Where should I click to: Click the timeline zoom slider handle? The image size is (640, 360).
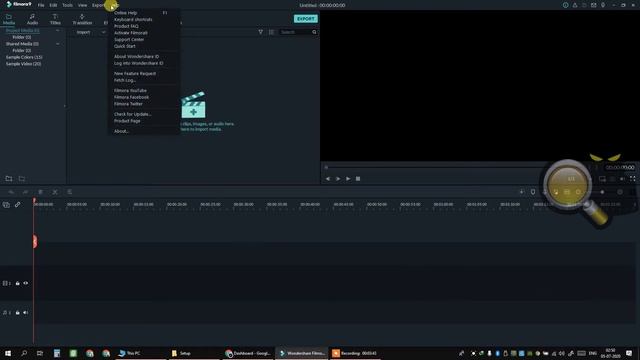tap(602, 192)
